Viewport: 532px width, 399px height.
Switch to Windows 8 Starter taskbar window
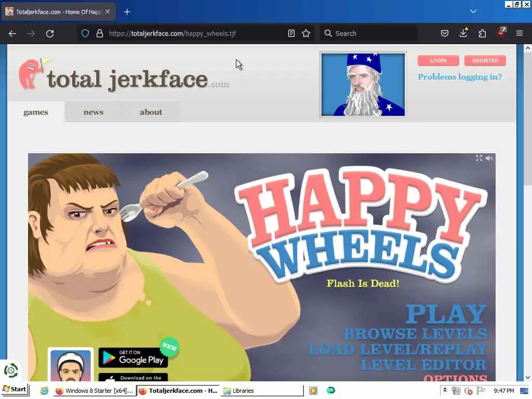tap(95, 391)
